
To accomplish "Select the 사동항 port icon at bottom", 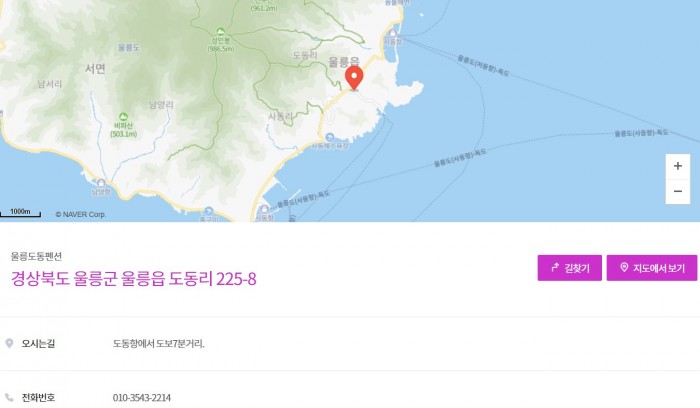I will 264,209.
